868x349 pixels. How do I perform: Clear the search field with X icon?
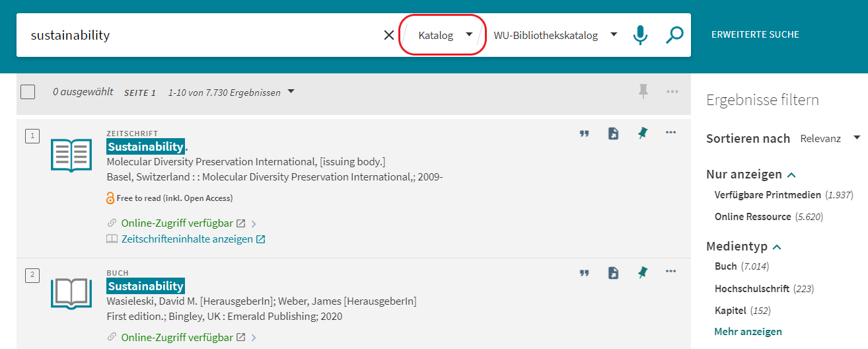click(389, 35)
